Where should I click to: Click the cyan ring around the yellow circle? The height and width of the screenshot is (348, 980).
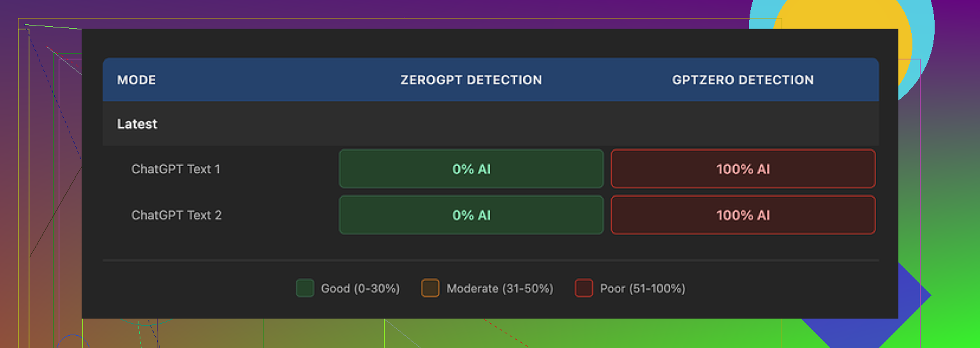pos(924,32)
